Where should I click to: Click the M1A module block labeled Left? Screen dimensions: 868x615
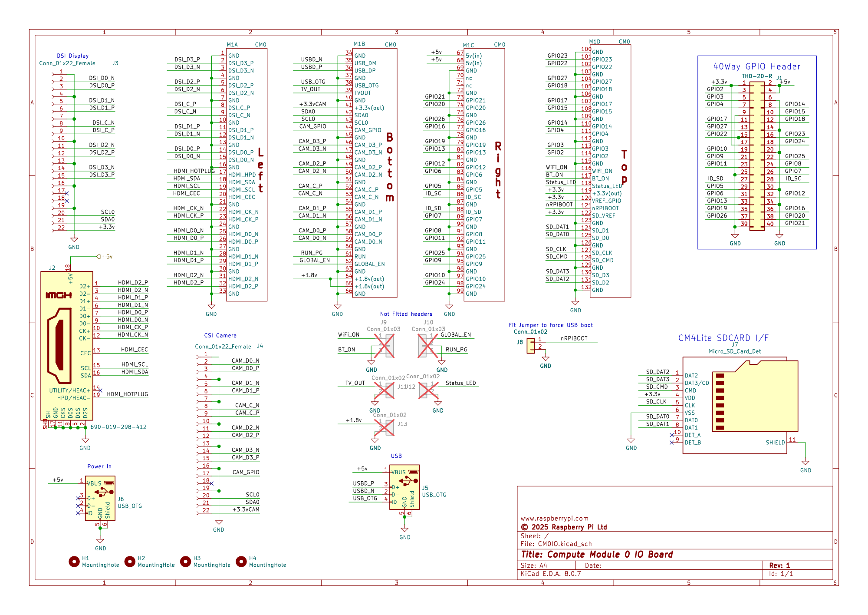(247, 174)
